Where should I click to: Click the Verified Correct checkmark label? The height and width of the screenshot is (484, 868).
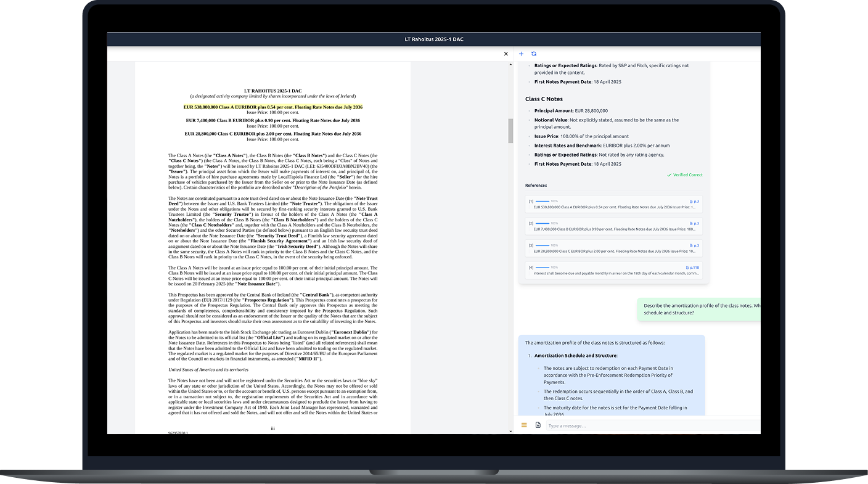pos(684,175)
